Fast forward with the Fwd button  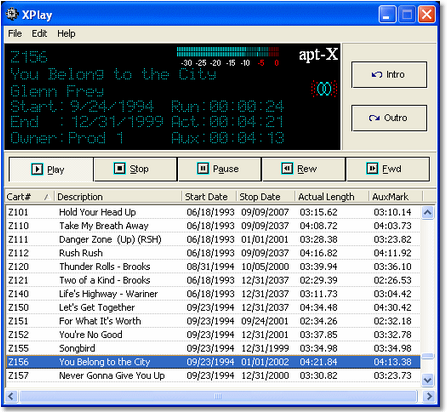pyautogui.click(x=388, y=169)
